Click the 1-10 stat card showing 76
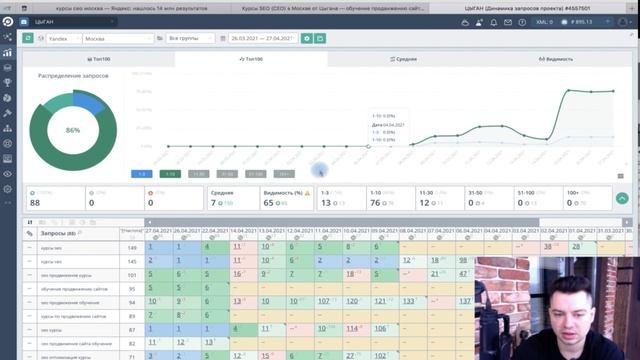Screen dimensions: 640x360 pos(391,198)
